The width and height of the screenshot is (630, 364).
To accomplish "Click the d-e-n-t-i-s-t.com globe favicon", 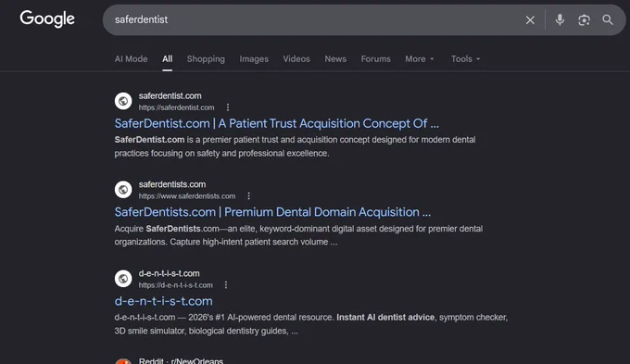I will (123, 279).
